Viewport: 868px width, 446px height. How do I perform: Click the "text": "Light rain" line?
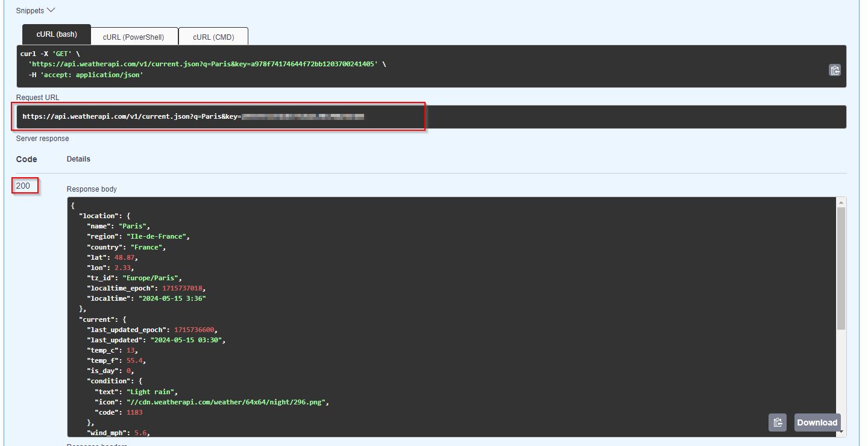coord(136,392)
